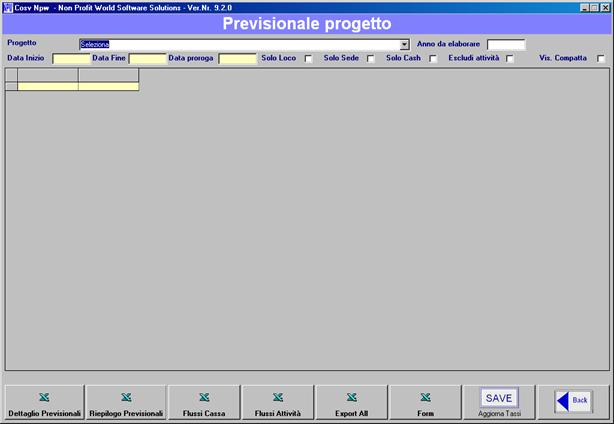Minimize the Cosv Npw window
Screen dimensions: 614x424
(584, 7)
